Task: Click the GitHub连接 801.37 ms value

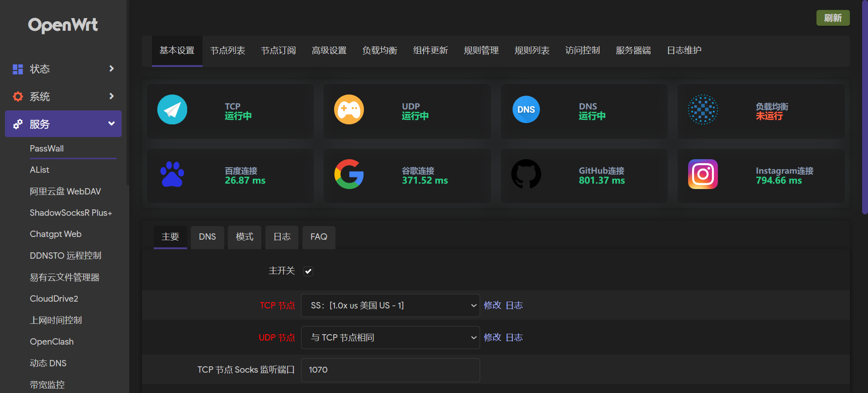Action: click(x=602, y=180)
